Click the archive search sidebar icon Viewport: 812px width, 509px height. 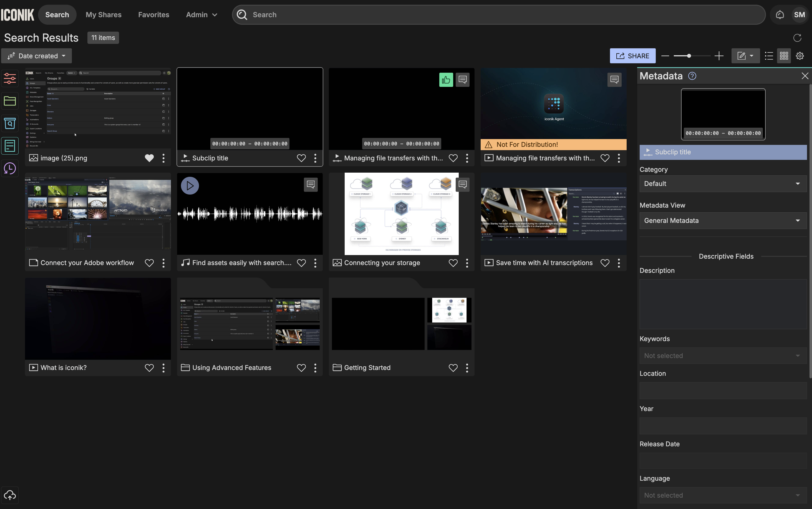pyautogui.click(x=10, y=124)
